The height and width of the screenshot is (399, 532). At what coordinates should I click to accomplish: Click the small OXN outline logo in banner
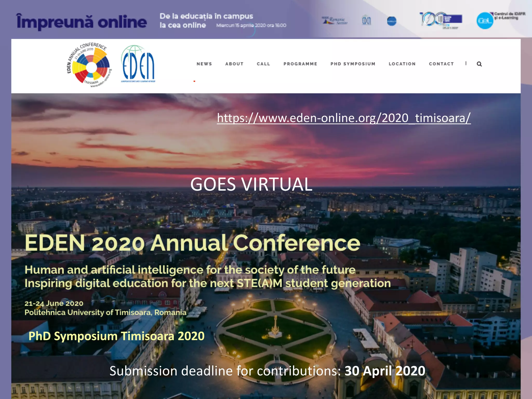[x=366, y=21]
